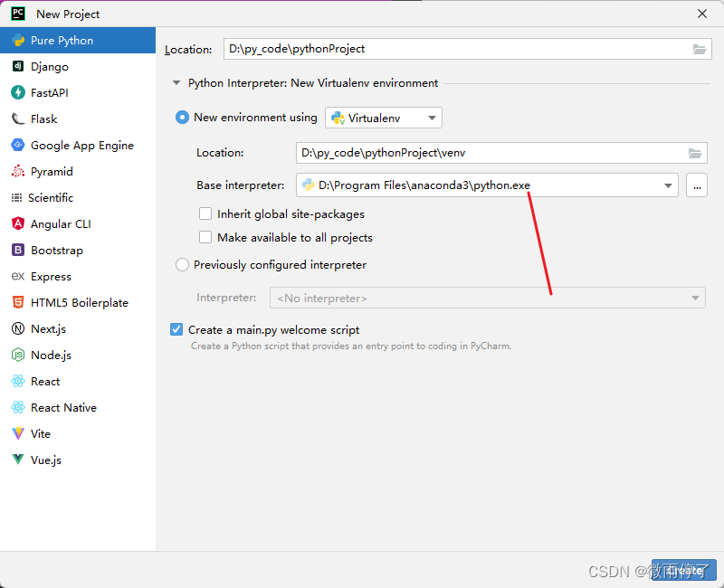Click the Express ex icon

coord(18,277)
